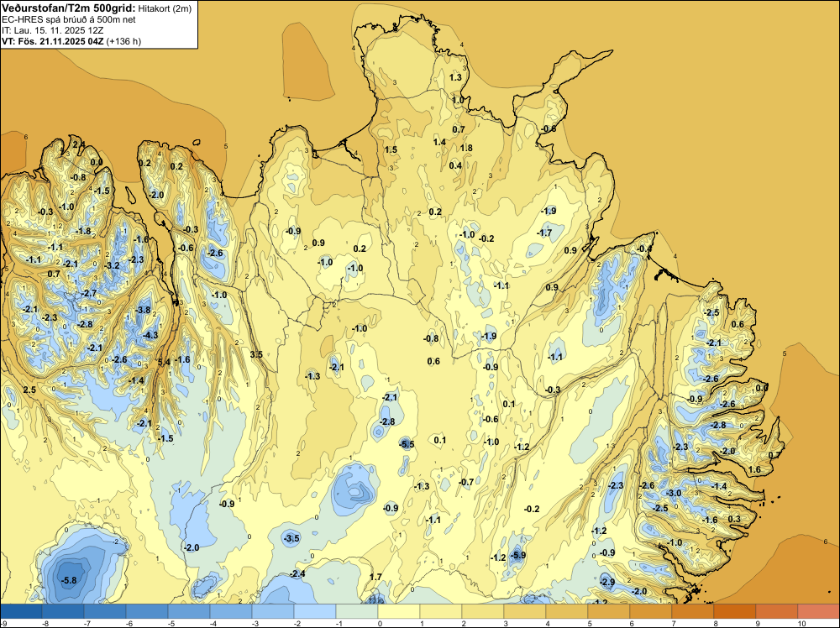Click the -5.5 temperature label
The image size is (840, 628).
pyautogui.click(x=407, y=444)
